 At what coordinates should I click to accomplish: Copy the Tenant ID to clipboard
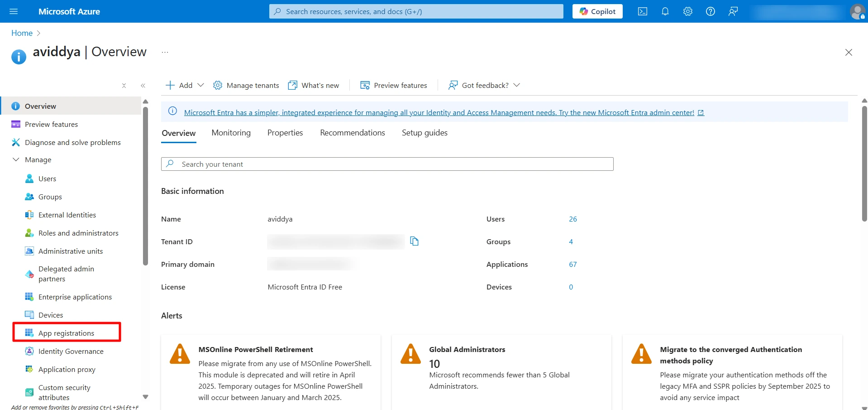click(x=414, y=241)
